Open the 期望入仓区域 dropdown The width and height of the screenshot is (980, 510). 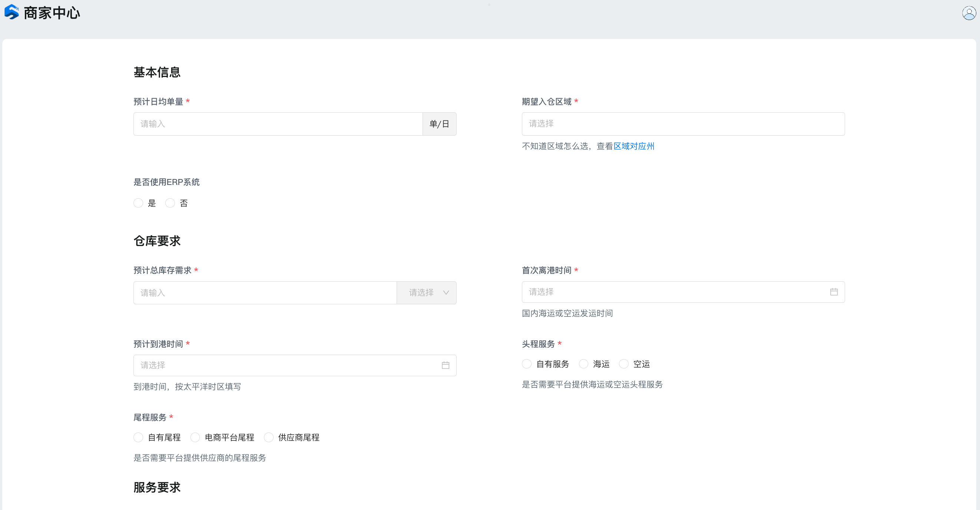683,124
